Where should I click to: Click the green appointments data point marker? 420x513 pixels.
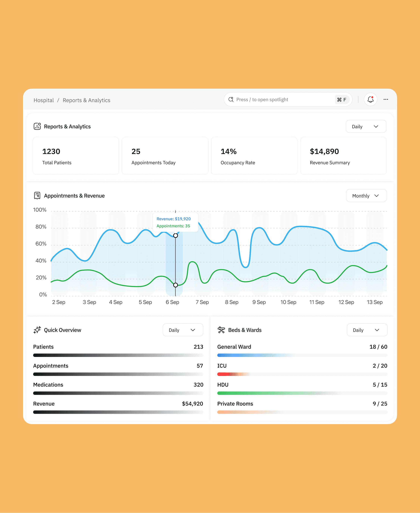click(x=175, y=285)
